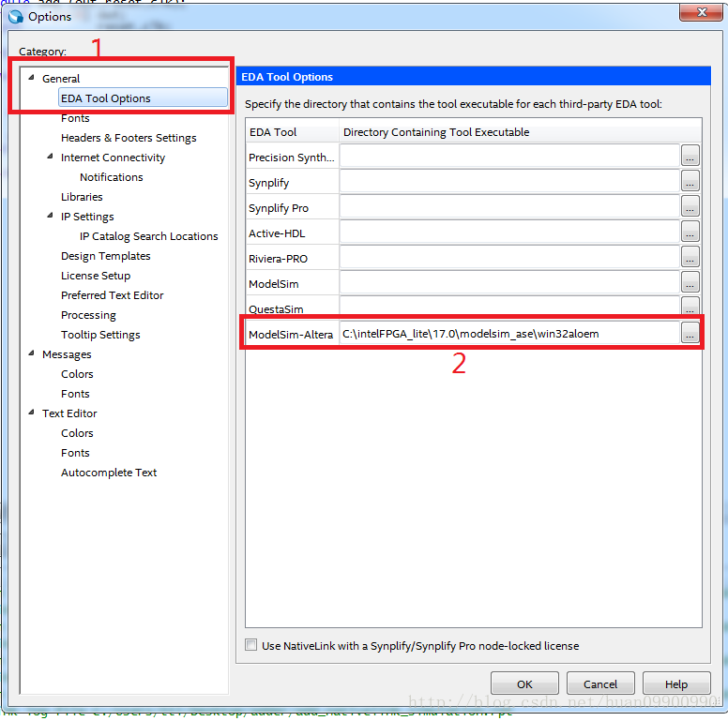Open IP Catalog Search Locations
Viewport: 728px width, 721px height.
coord(148,236)
